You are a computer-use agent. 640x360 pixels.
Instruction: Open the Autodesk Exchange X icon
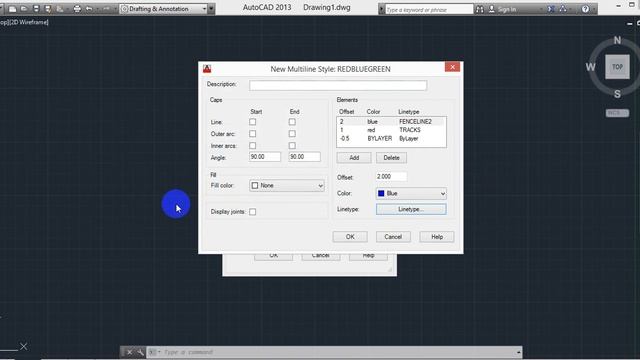tap(551, 9)
